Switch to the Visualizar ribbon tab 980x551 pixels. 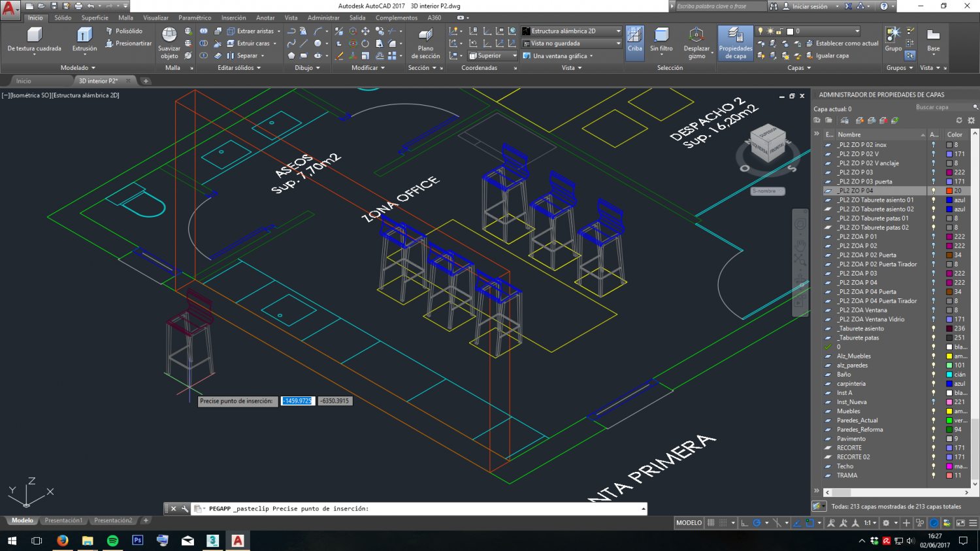[155, 18]
